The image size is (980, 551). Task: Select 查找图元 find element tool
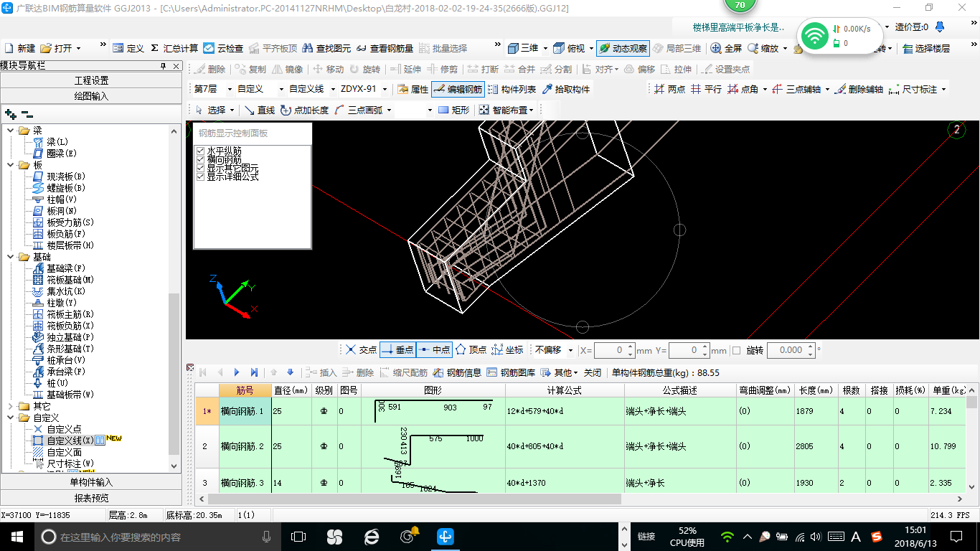tap(326, 48)
